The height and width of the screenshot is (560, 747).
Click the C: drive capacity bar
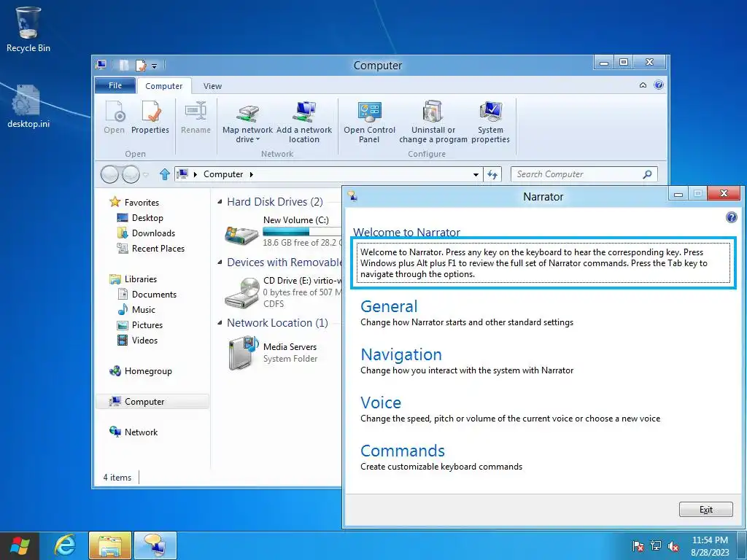coord(302,231)
